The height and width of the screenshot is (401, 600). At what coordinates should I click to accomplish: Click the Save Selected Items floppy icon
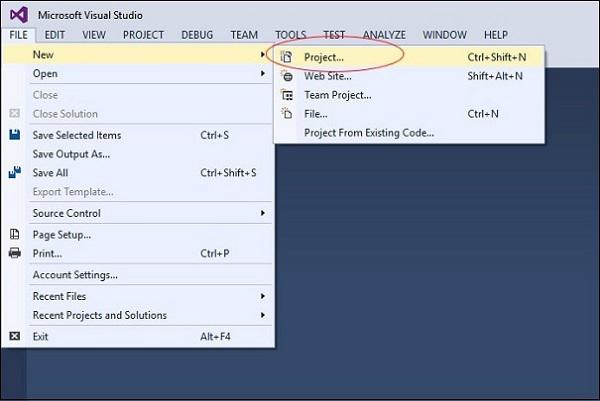click(x=15, y=135)
